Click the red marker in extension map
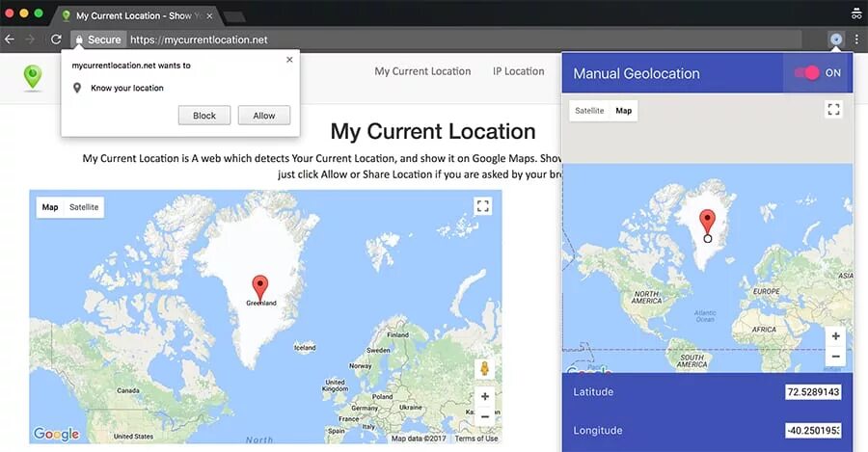 click(x=707, y=223)
